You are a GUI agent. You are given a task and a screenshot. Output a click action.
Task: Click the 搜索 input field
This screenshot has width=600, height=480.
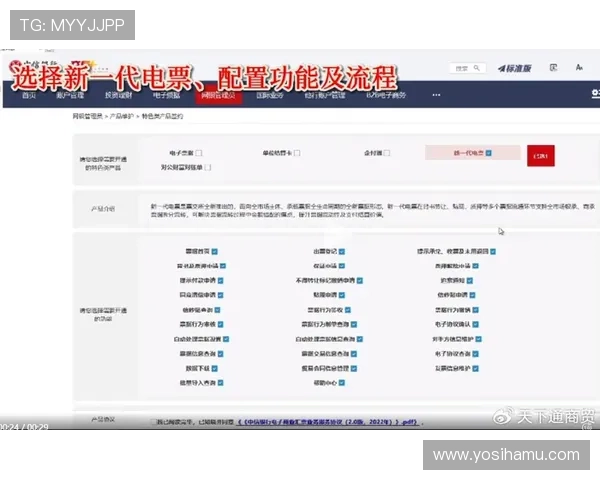click(467, 68)
